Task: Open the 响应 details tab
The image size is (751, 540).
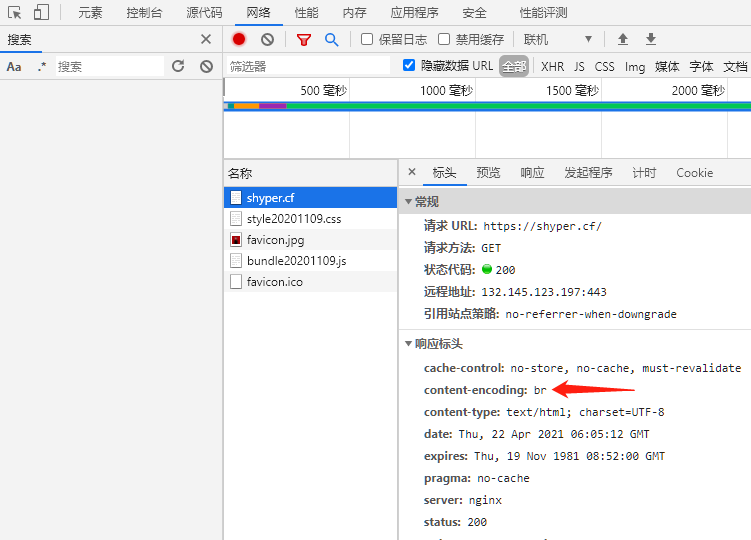Action: (532, 172)
